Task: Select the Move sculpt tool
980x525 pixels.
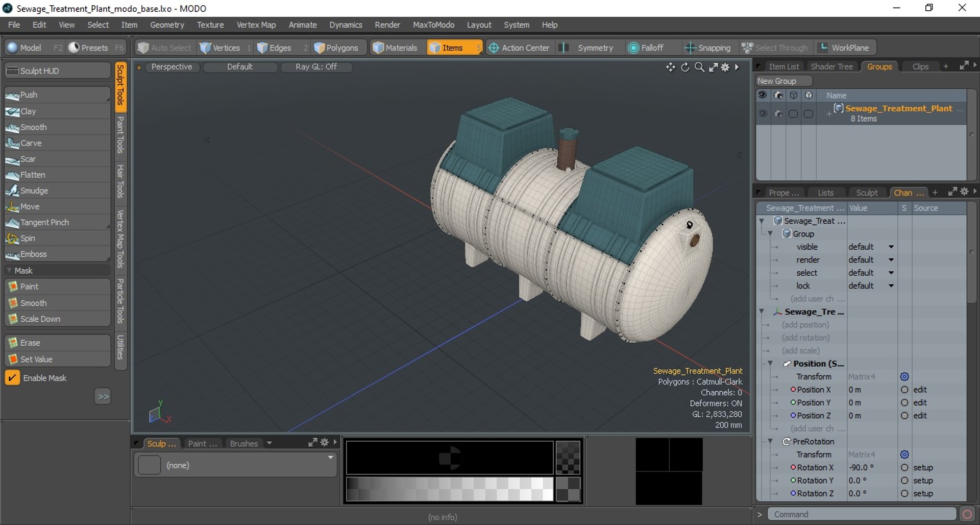Action: [x=57, y=206]
